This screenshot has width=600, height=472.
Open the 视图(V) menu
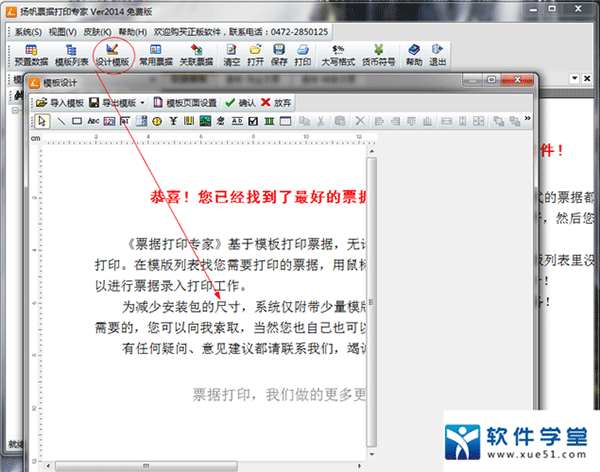[x=63, y=32]
